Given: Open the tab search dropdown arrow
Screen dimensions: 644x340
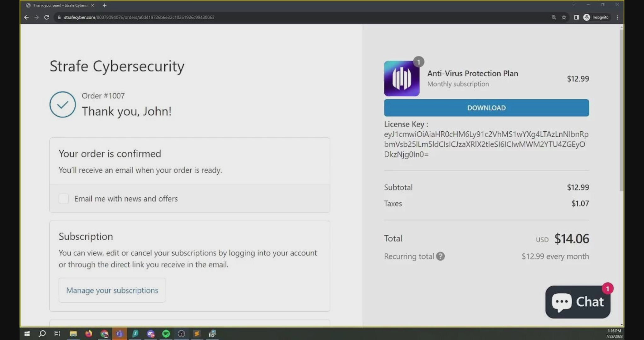Looking at the screenshot, I should [x=574, y=5].
